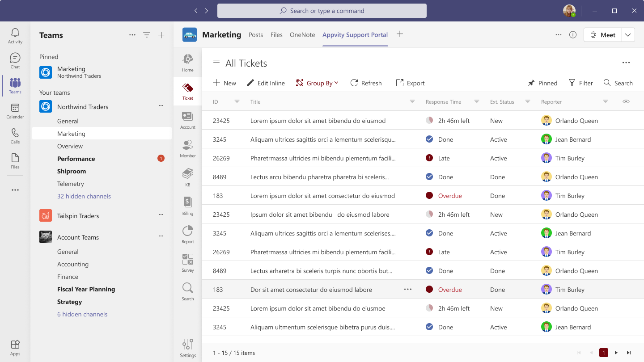This screenshot has height=362, width=644.
Task: Show the 32 hidden channels in Northwind Traders
Action: 84,196
